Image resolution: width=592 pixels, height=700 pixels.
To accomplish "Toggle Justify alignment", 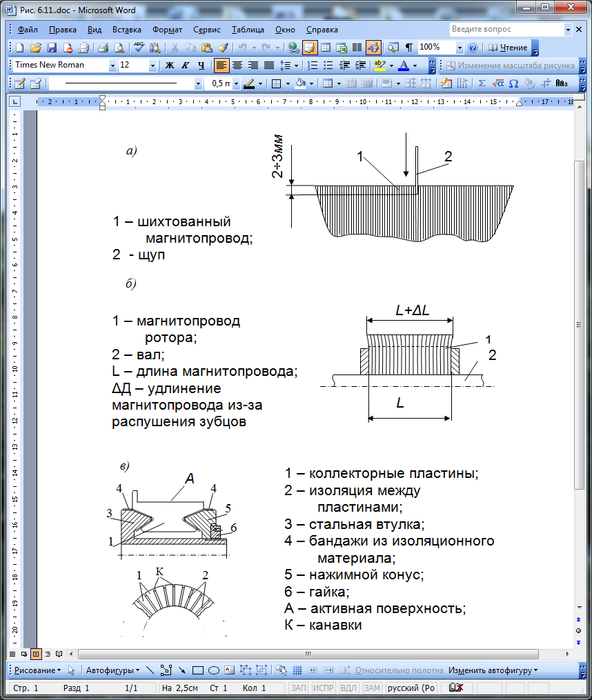I will (269, 66).
